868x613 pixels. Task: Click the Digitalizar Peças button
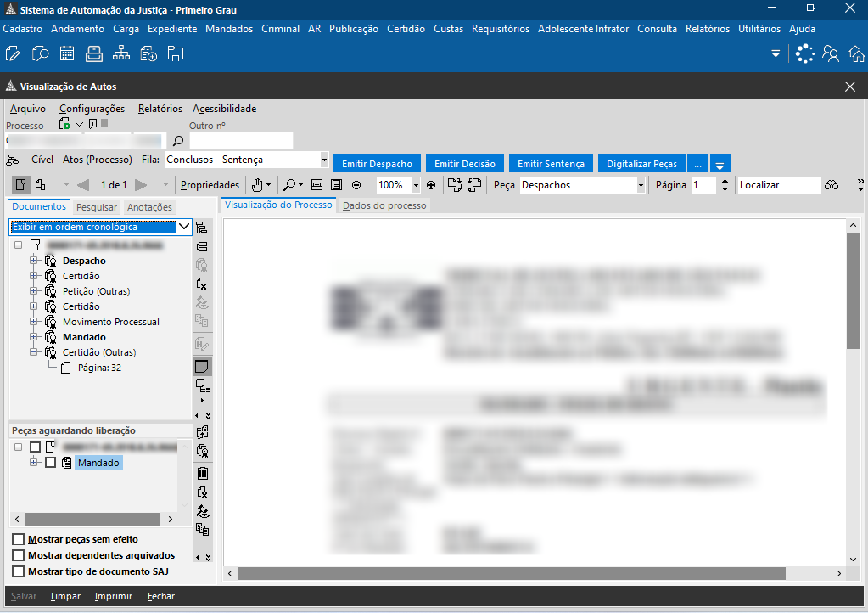tap(641, 164)
